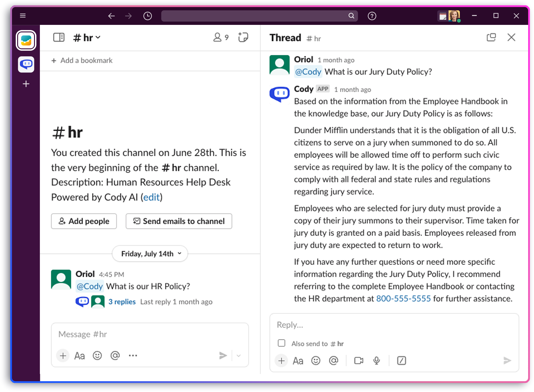Open emoji picker in channel message box

tap(97, 355)
